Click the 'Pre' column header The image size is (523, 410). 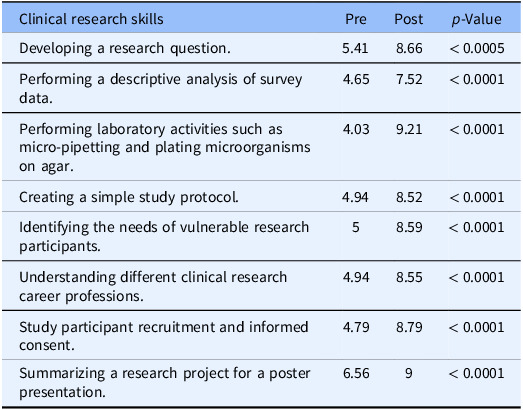356,19
